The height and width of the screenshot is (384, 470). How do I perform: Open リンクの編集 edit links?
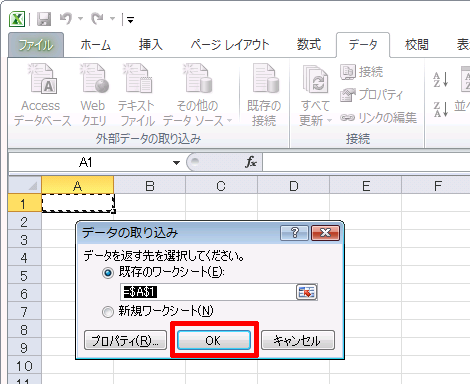tap(378, 117)
